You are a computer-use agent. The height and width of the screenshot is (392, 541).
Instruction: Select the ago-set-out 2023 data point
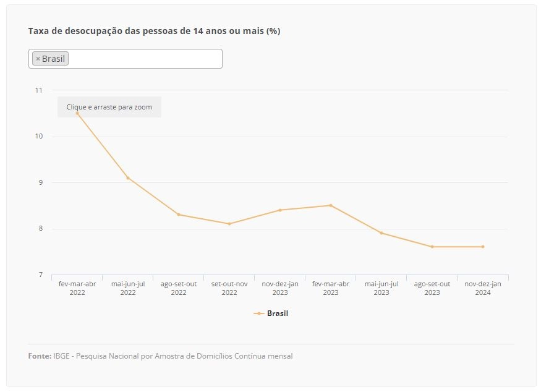[x=432, y=247]
